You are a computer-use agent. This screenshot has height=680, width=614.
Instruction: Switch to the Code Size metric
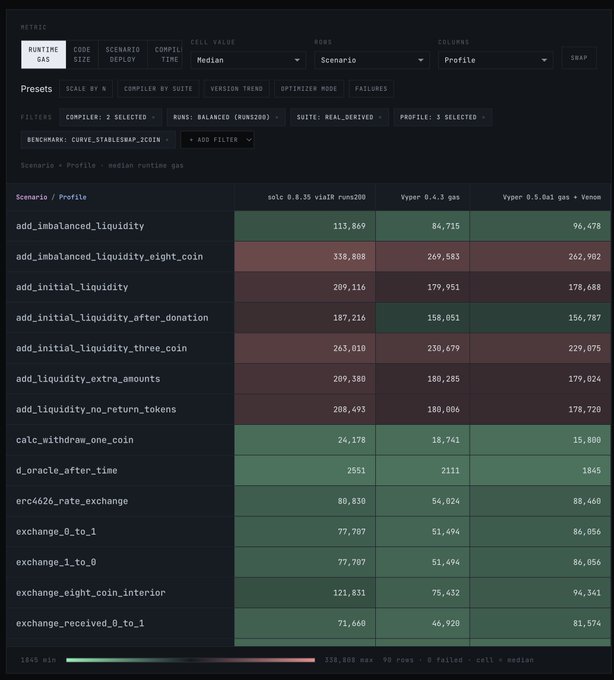click(x=82, y=55)
